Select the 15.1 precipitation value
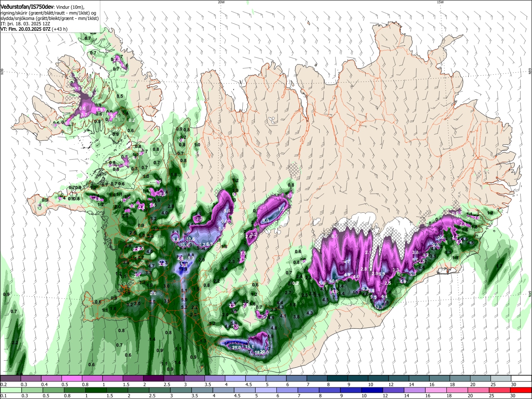The image size is (532, 399). pos(249,347)
